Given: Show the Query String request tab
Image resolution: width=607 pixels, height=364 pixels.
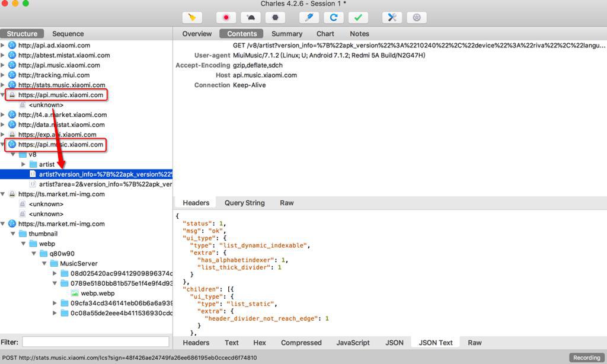Looking at the screenshot, I should click(244, 203).
